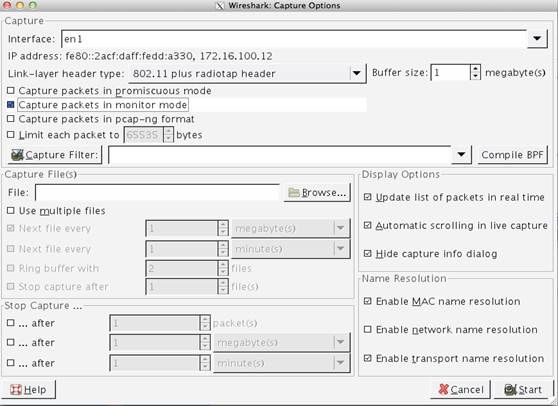Click the Compile BPF button
Image resolution: width=558 pixels, height=406 pixels.
click(x=512, y=155)
